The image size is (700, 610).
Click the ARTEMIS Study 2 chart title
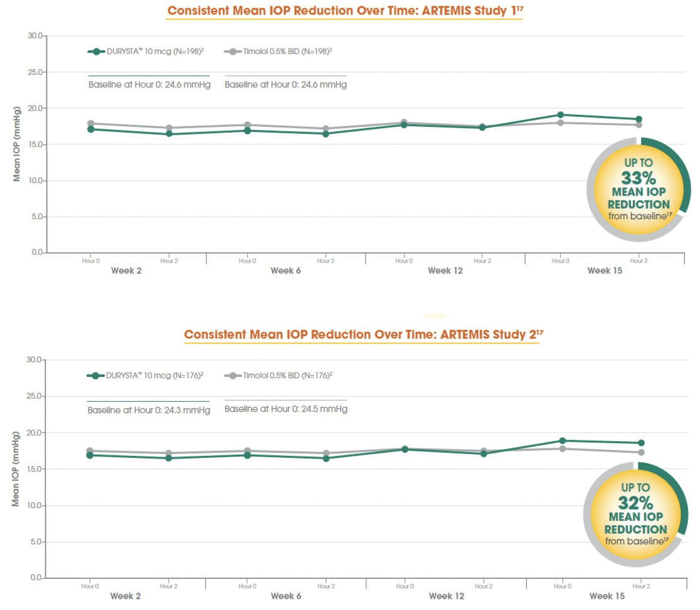click(x=363, y=335)
